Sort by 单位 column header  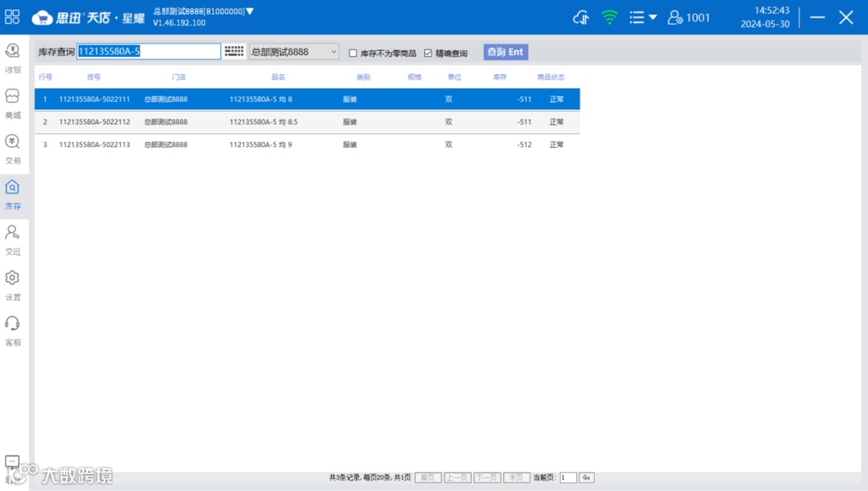pos(454,77)
